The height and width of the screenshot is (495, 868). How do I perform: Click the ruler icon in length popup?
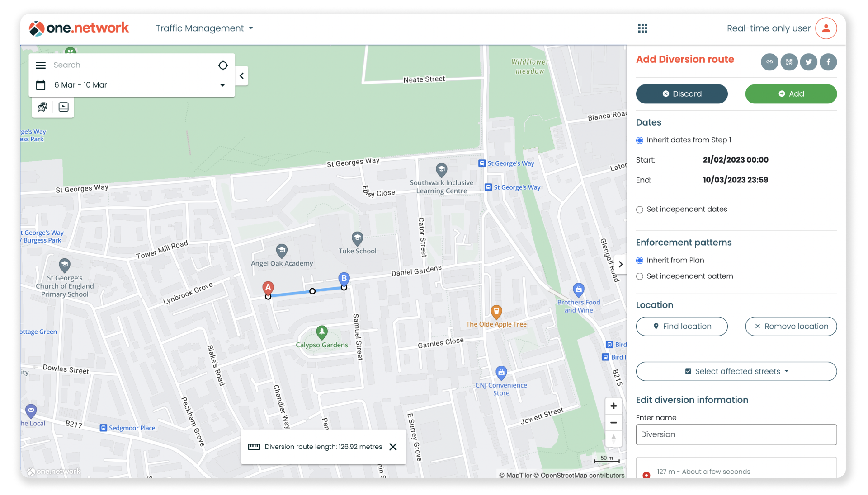[254, 447]
